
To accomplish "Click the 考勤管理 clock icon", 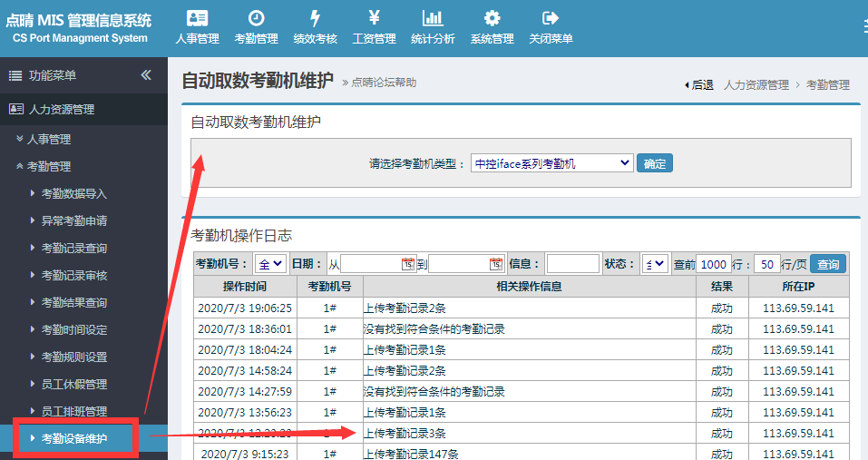I will tap(256, 18).
